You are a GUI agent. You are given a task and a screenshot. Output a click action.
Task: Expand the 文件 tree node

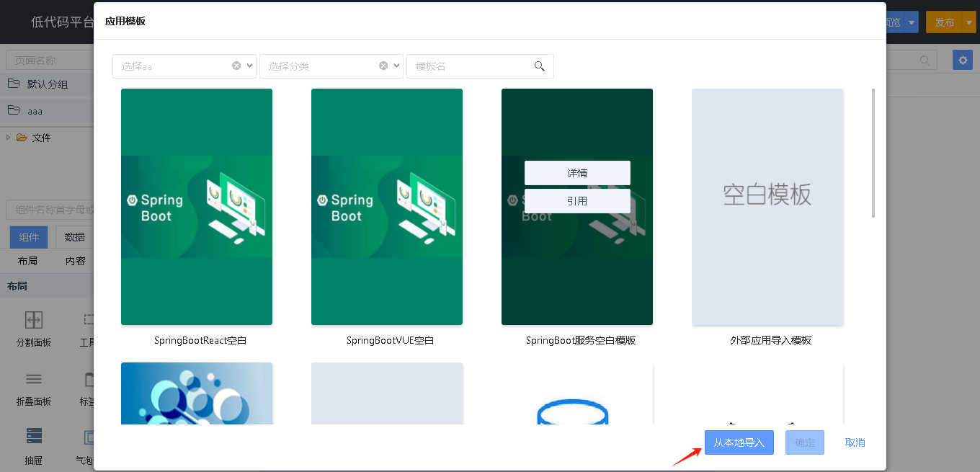click(8, 137)
